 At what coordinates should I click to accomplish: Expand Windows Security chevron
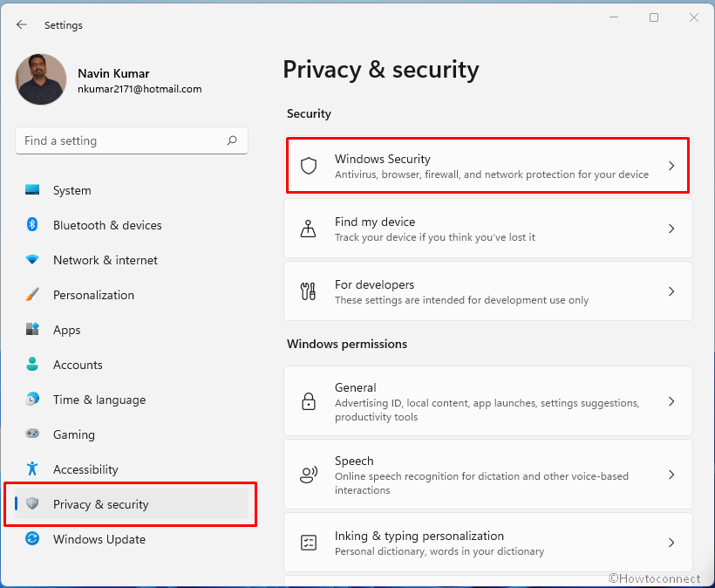[x=671, y=166]
